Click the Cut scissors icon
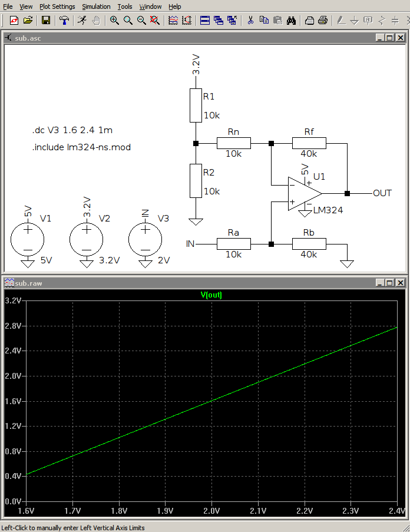 pyautogui.click(x=250, y=21)
